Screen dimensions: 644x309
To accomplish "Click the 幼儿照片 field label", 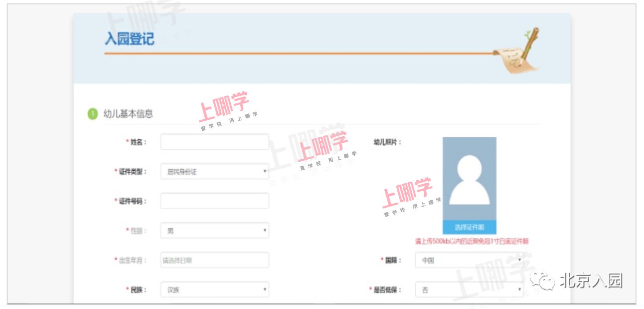I will pos(387,142).
